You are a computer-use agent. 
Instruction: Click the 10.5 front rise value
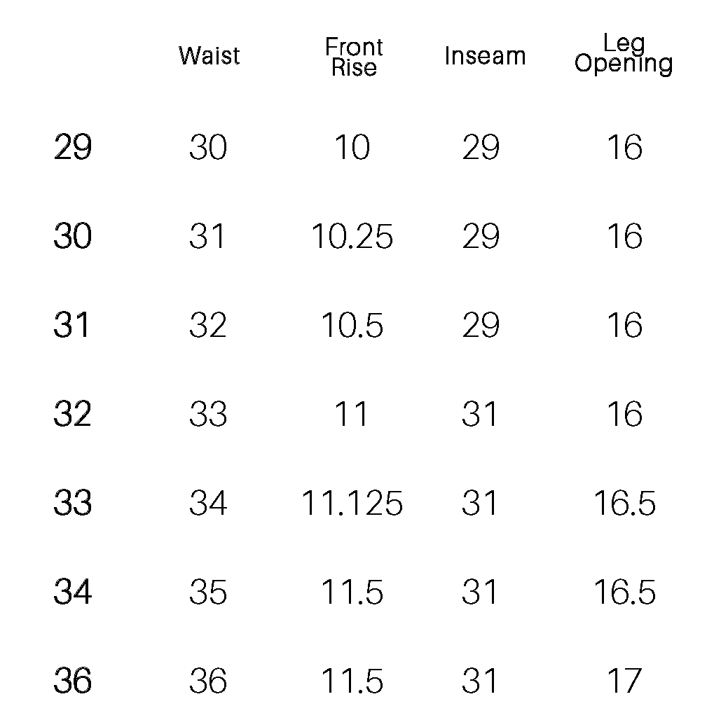click(x=352, y=326)
